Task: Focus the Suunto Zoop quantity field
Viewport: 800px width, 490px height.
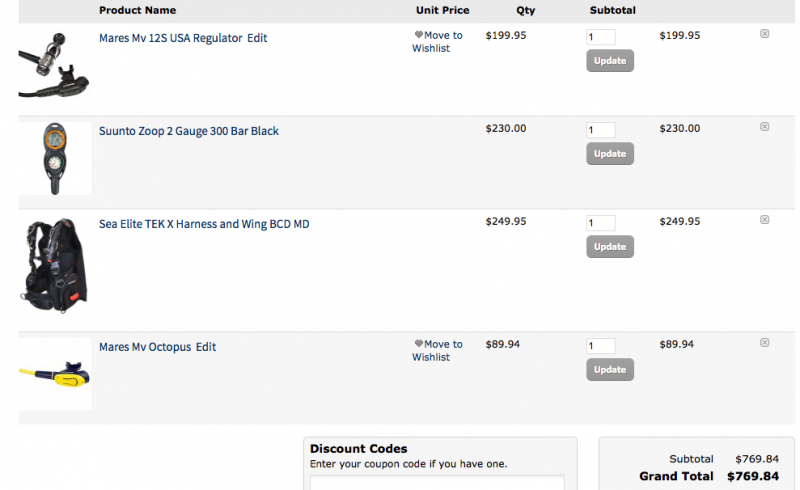Action: tap(601, 130)
